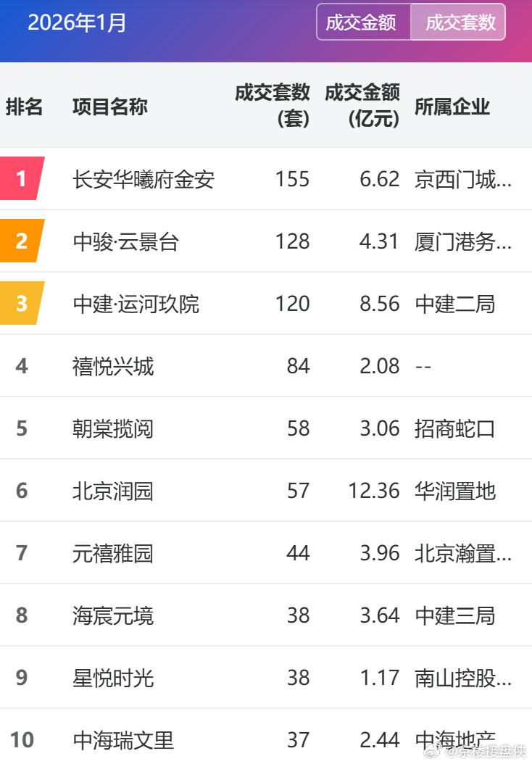
Task: Sort by the 成交金额(亿元) column header
Action: coord(362,107)
